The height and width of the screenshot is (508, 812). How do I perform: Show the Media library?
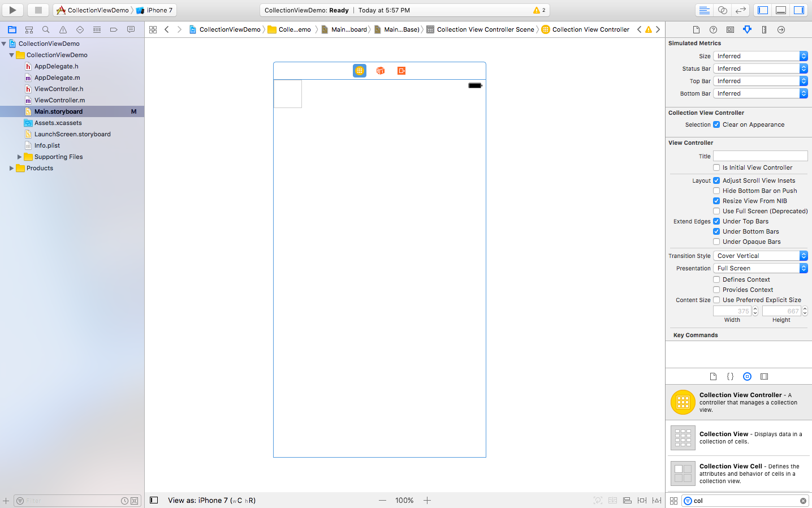click(x=764, y=376)
